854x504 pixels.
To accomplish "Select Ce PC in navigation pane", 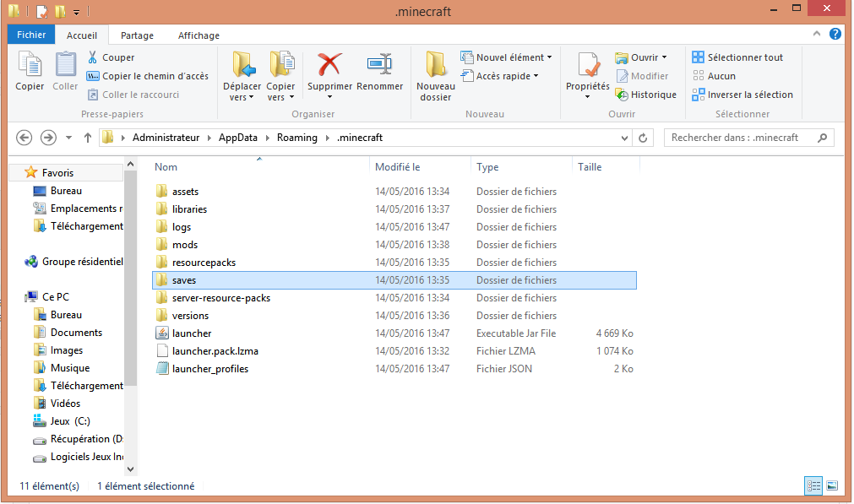I will point(47,296).
